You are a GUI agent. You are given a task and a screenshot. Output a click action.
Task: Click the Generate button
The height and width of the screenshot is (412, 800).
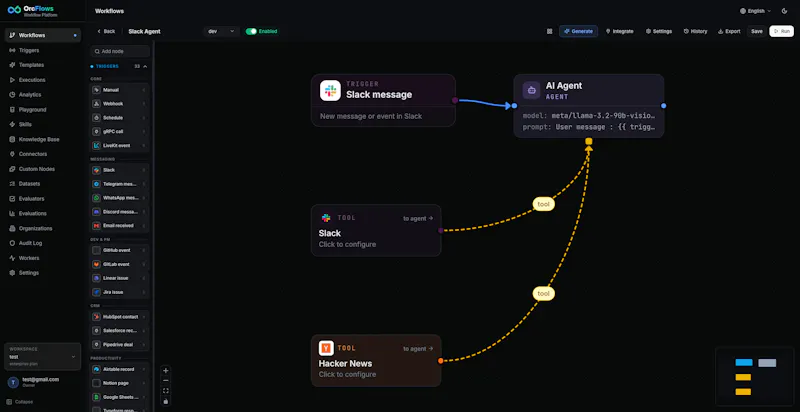point(579,31)
